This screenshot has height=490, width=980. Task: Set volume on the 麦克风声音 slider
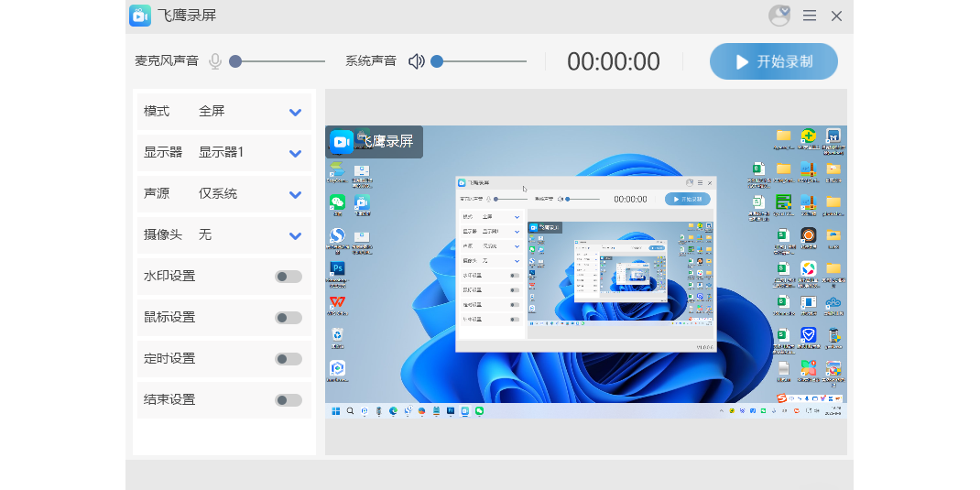(x=278, y=61)
